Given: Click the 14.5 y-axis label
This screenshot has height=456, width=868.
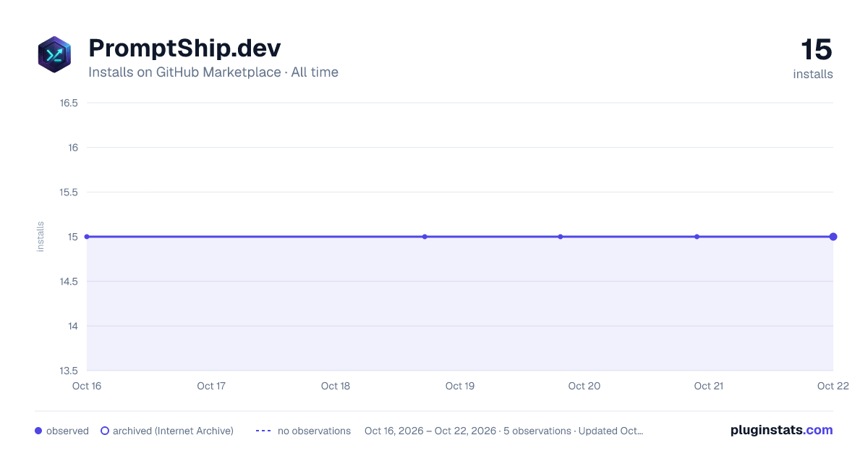Looking at the screenshot, I should pyautogui.click(x=69, y=282).
